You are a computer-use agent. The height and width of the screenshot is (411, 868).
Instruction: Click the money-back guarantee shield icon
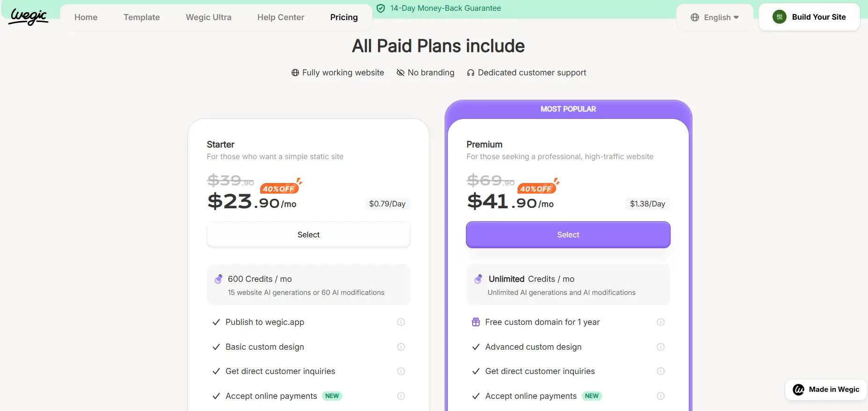pyautogui.click(x=381, y=8)
